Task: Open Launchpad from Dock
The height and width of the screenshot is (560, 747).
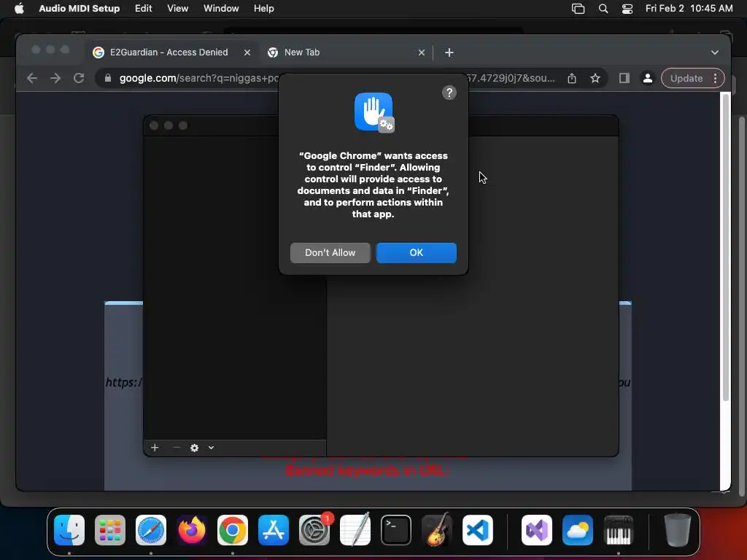Action: click(110, 530)
